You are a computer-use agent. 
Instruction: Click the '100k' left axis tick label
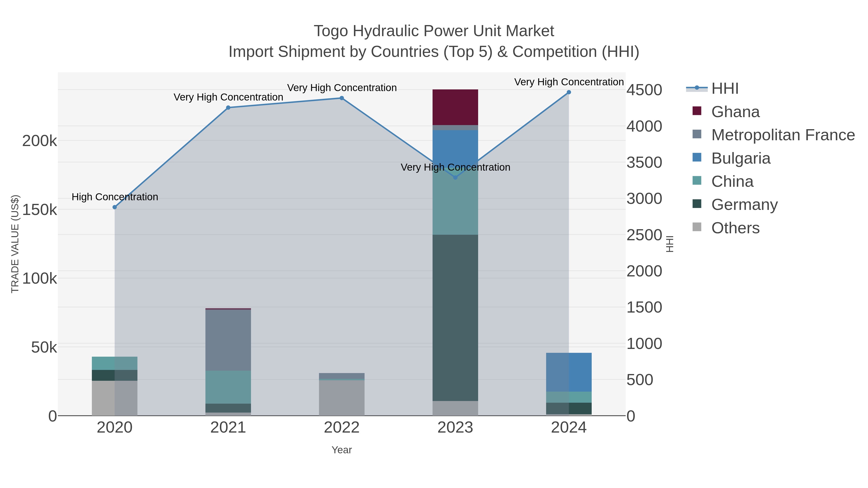(x=40, y=279)
